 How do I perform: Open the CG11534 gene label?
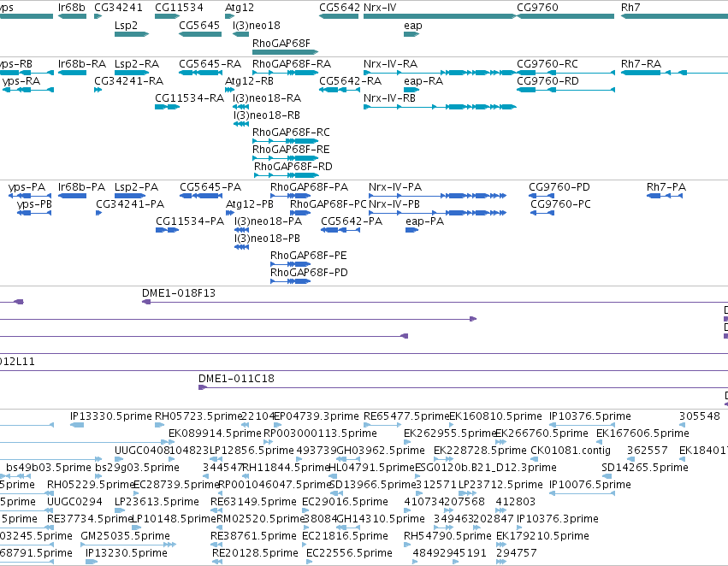click(179, 8)
